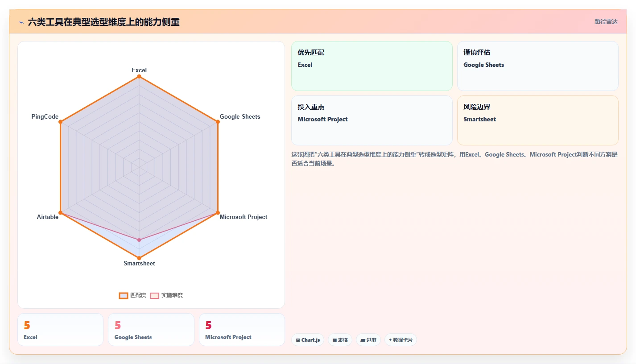The image size is (636, 364).
Task: Click the Microsoft Project score card showing 5
Action: pos(242,330)
